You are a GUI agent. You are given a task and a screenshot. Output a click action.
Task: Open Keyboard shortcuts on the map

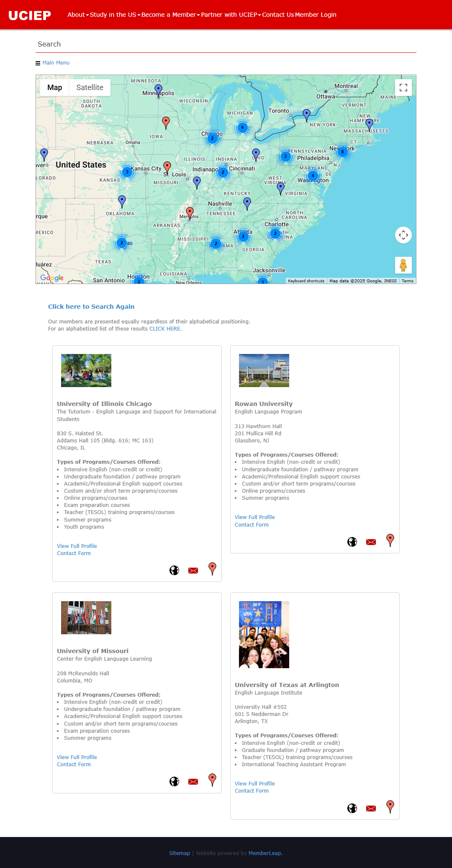tap(306, 281)
